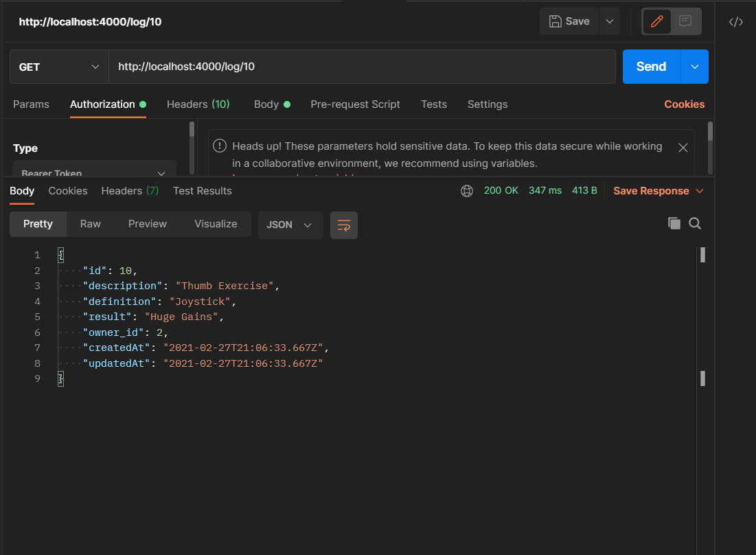Open response search with the magnifier icon
The width and height of the screenshot is (756, 555).
pos(695,223)
